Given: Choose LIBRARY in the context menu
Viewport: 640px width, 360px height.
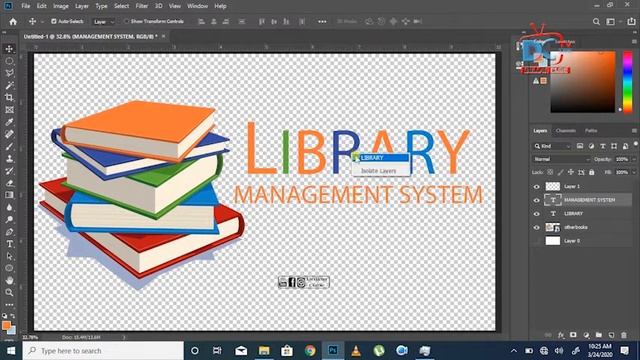Looking at the screenshot, I should coord(380,158).
